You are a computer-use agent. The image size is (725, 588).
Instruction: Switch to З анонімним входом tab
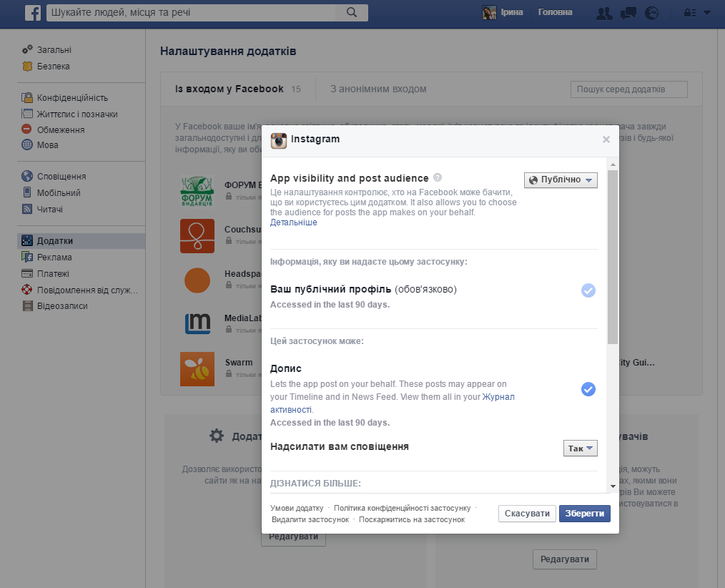click(378, 89)
